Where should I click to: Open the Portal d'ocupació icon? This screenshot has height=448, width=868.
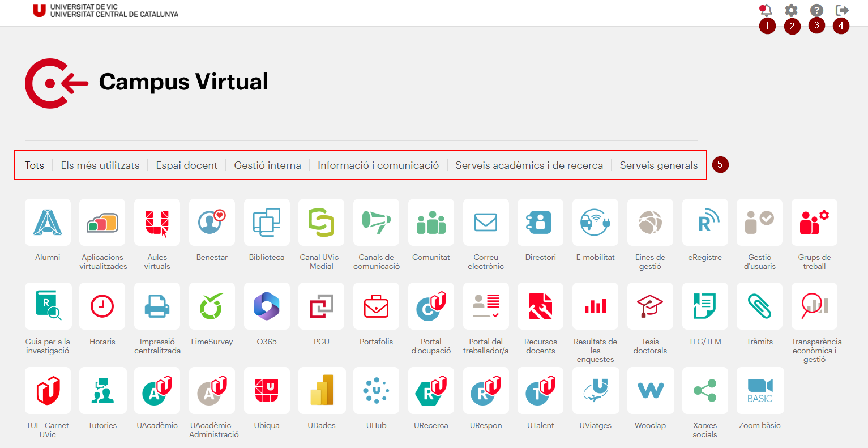point(431,306)
